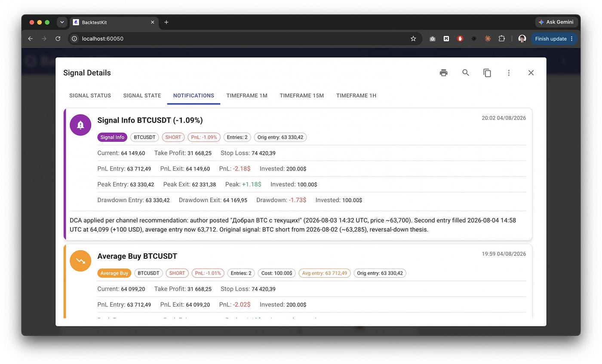Click the Ask Gemini button
The height and width of the screenshot is (364, 602).
coord(557,22)
